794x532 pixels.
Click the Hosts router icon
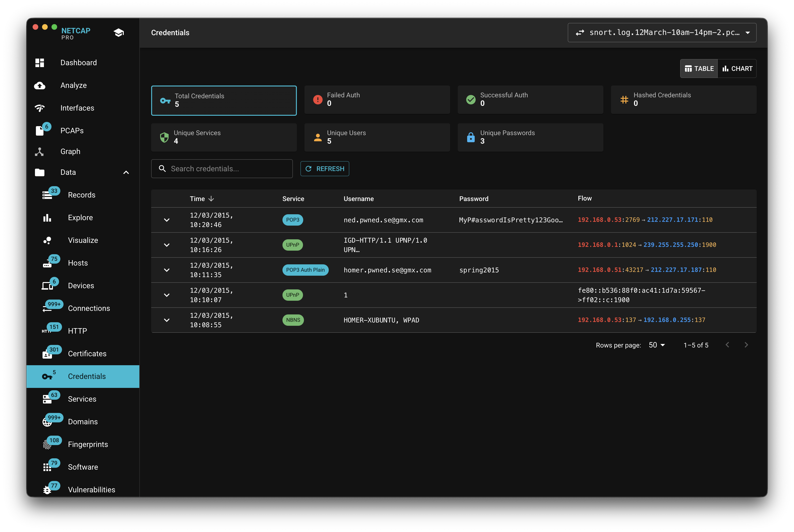click(x=47, y=264)
